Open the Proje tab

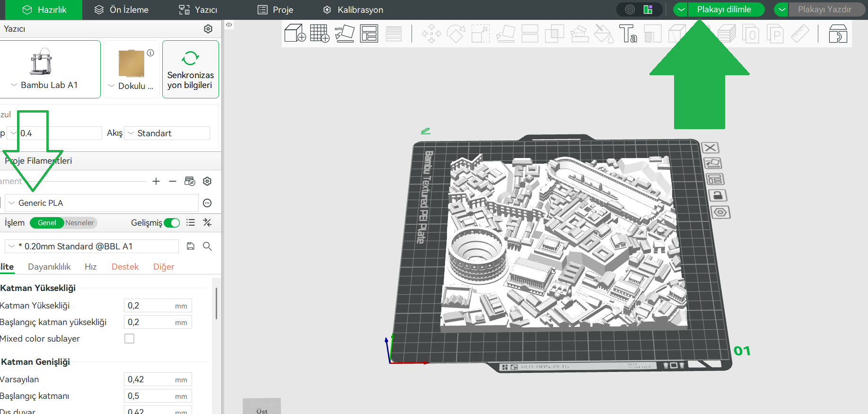[275, 10]
